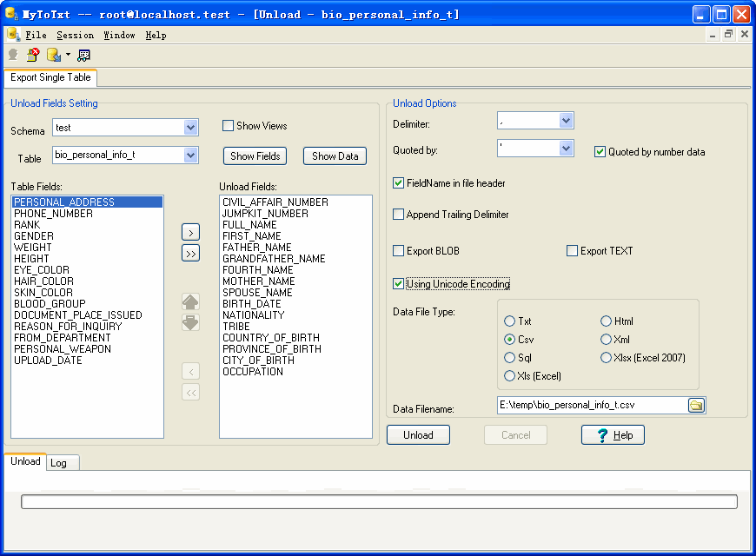Select PHONE_NUMBER in Table Fields
The image size is (756, 556).
(x=87, y=214)
